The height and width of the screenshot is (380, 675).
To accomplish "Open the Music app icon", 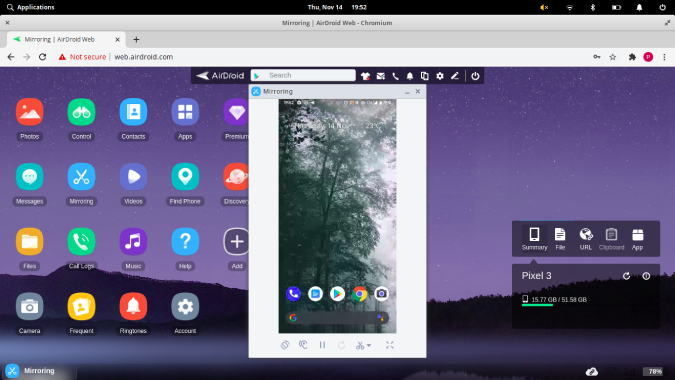I will point(133,241).
